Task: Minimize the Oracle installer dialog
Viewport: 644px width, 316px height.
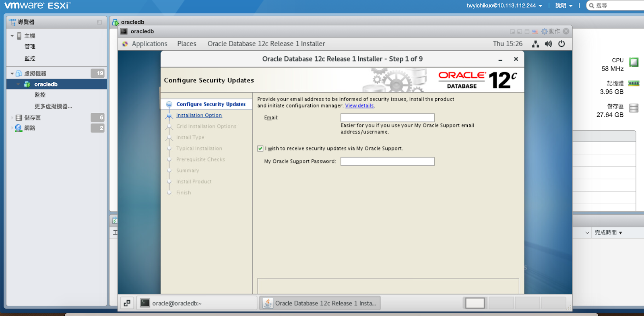Action: (x=500, y=59)
